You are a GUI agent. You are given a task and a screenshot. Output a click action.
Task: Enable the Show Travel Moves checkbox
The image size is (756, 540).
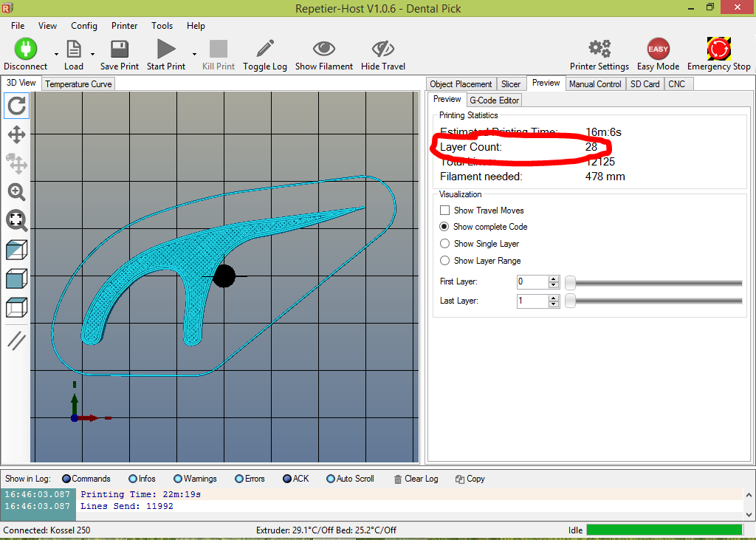[444, 211]
